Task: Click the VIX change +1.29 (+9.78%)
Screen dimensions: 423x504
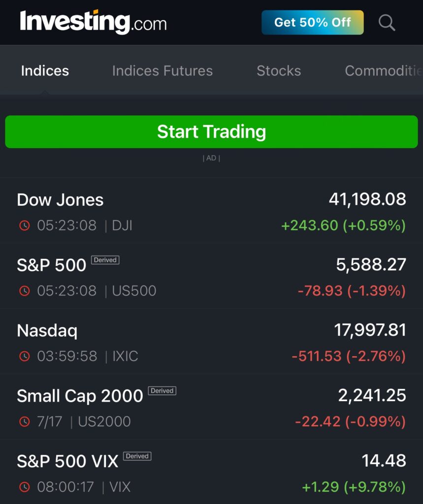Action: (x=354, y=487)
